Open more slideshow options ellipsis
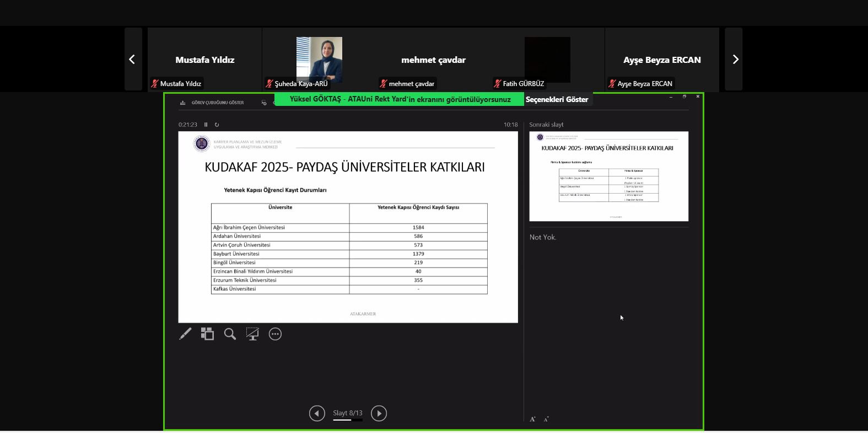Image resolution: width=868 pixels, height=433 pixels. click(x=275, y=334)
